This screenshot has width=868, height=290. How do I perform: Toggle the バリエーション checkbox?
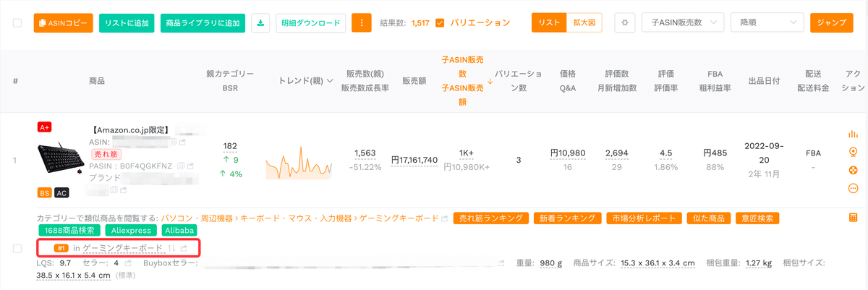coord(440,23)
